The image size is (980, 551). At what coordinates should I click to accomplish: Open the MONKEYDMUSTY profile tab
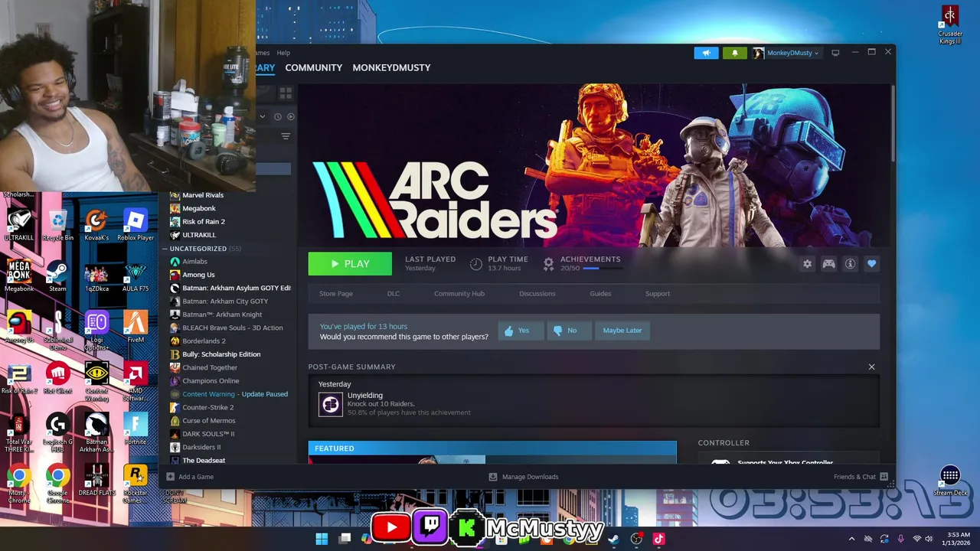[391, 67]
